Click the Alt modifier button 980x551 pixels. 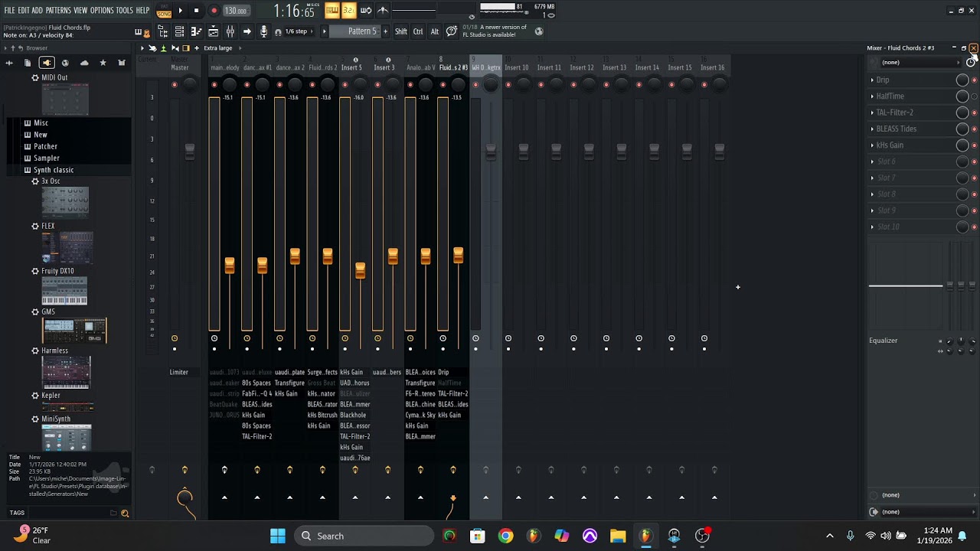[435, 31]
